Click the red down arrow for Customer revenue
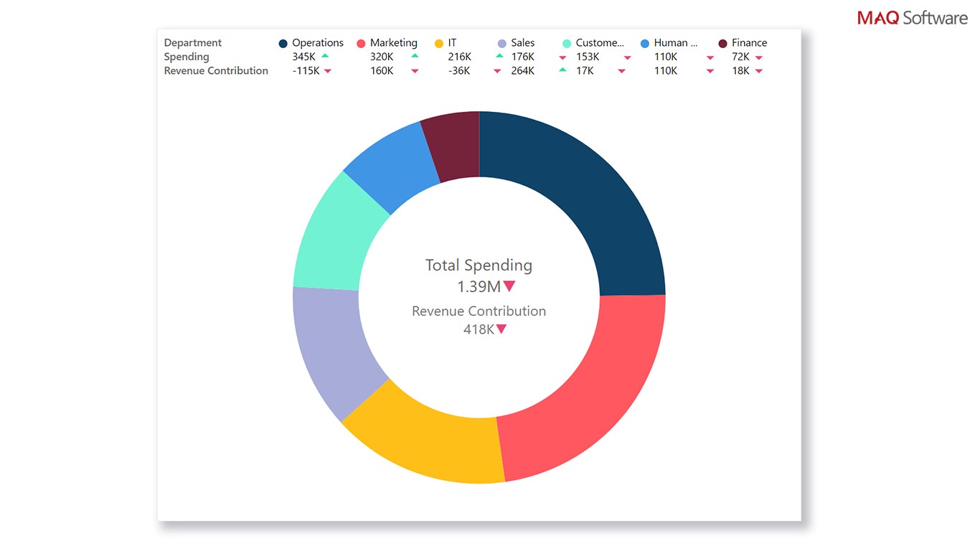980x551 pixels. (621, 71)
